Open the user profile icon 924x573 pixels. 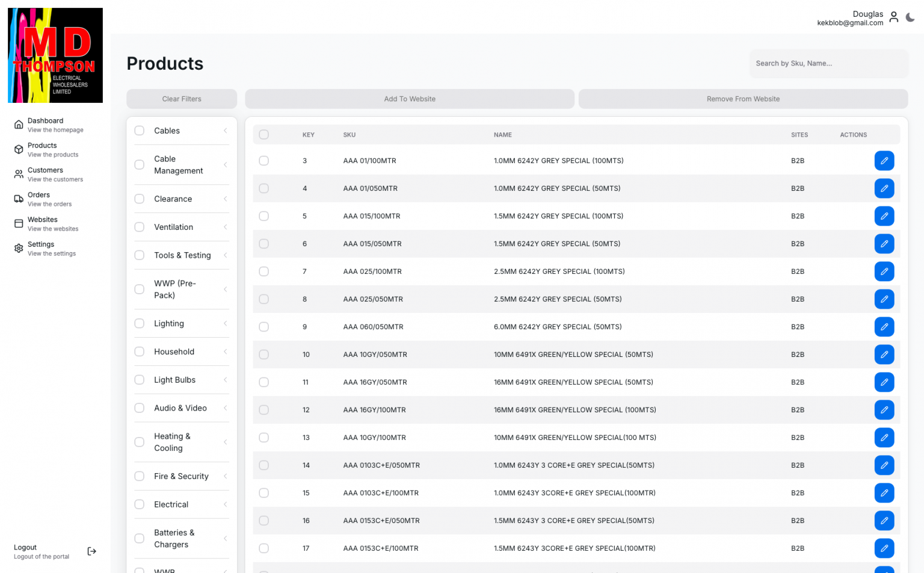click(894, 17)
